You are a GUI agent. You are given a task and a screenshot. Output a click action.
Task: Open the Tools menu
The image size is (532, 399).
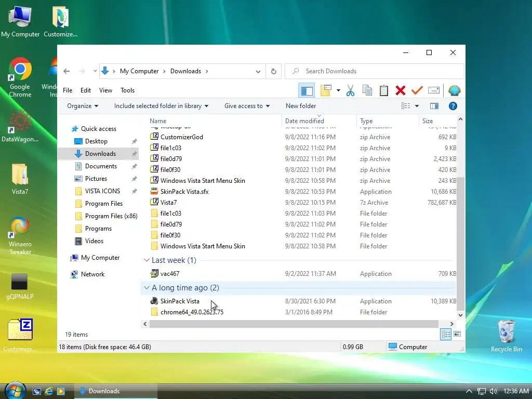click(x=127, y=90)
